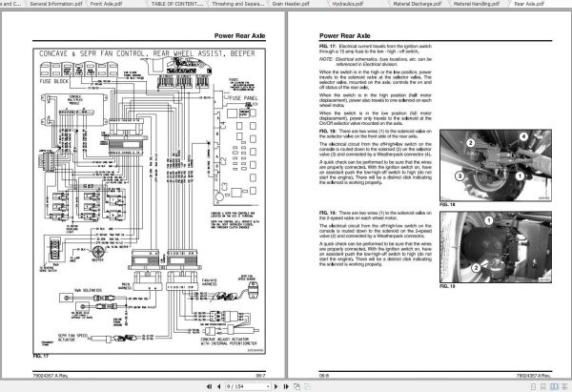Image resolution: width=572 pixels, height=392 pixels.
Task: Open the TABLE OF CONTENT tab
Action: pos(177,4)
